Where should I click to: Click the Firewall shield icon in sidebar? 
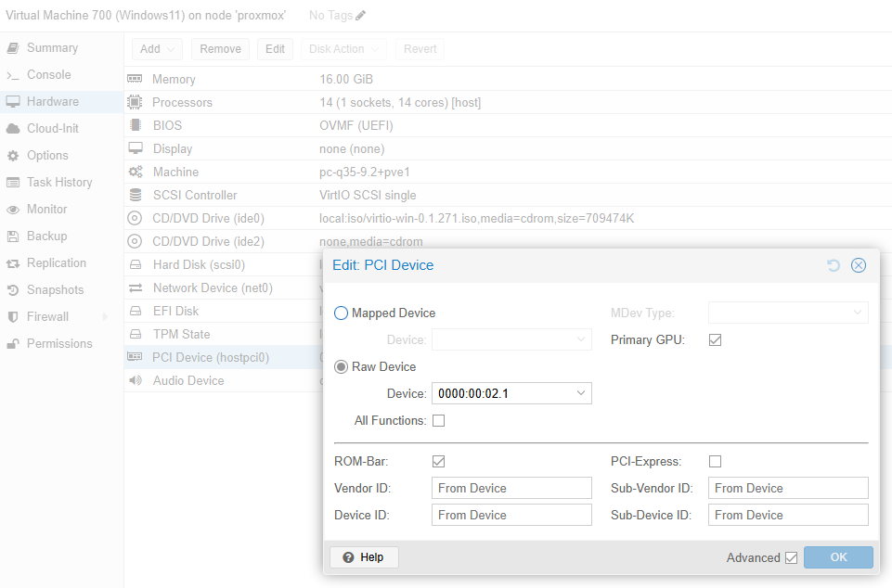click(13, 317)
